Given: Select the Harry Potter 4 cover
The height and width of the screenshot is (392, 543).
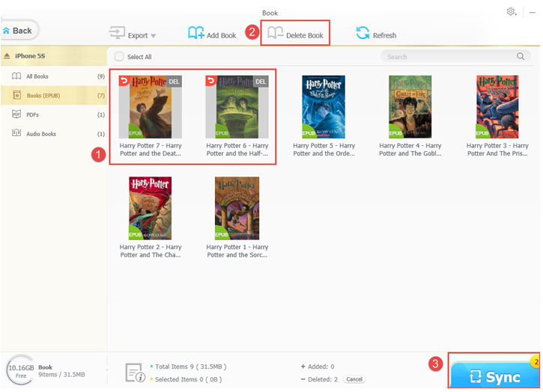Looking at the screenshot, I should click(x=410, y=107).
